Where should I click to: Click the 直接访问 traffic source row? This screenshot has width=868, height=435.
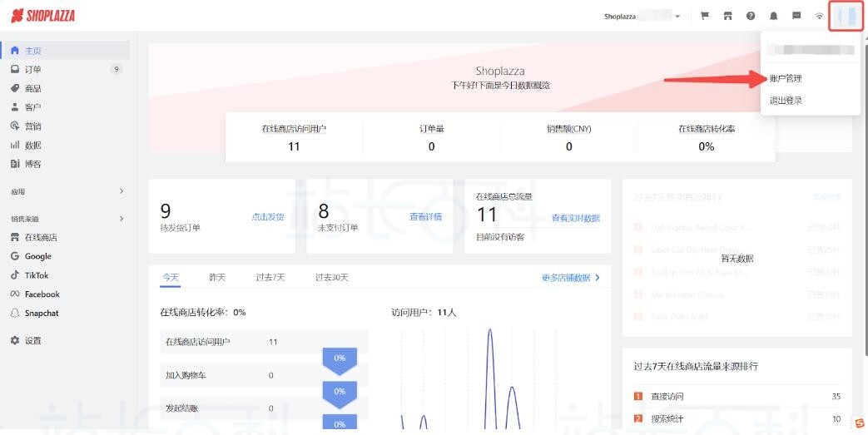[x=737, y=396]
